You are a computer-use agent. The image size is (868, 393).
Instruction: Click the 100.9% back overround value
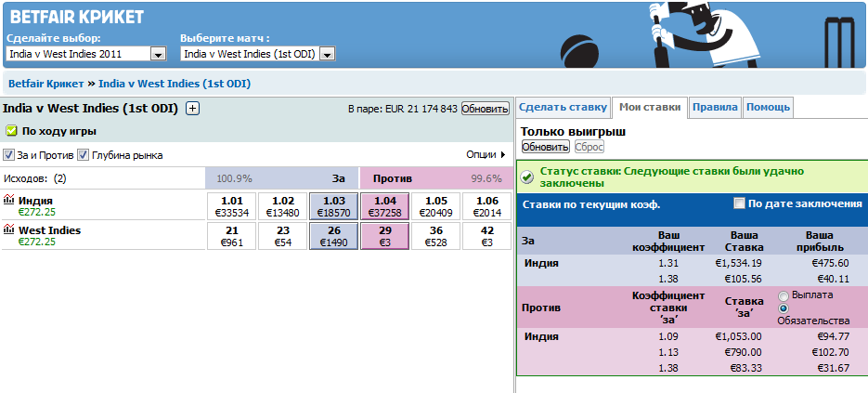pos(235,178)
